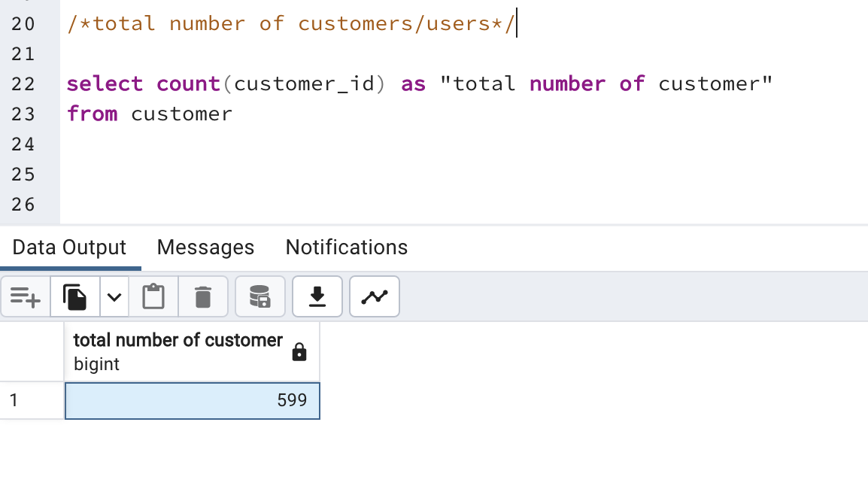Click the comment on line 20
This screenshot has width=868, height=495.
pyautogui.click(x=290, y=23)
